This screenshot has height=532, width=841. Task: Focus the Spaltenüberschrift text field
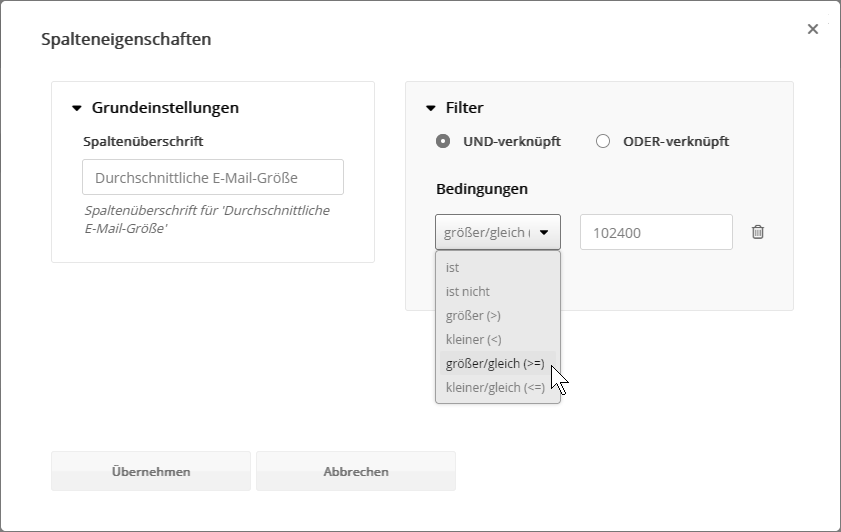tap(213, 177)
